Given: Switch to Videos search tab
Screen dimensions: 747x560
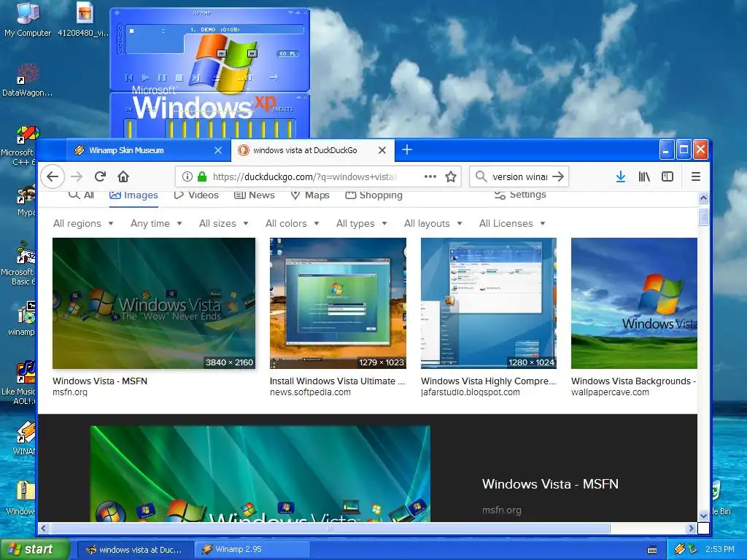Looking at the screenshot, I should click(196, 195).
